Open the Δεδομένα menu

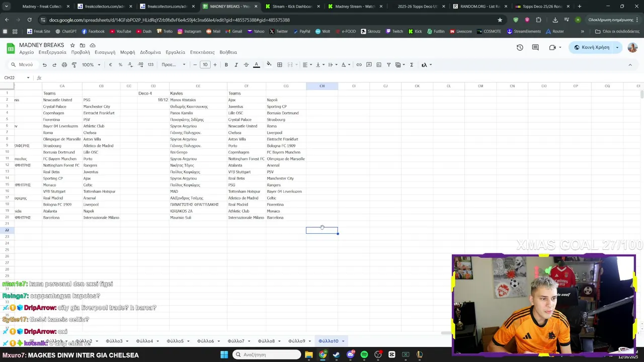click(150, 52)
